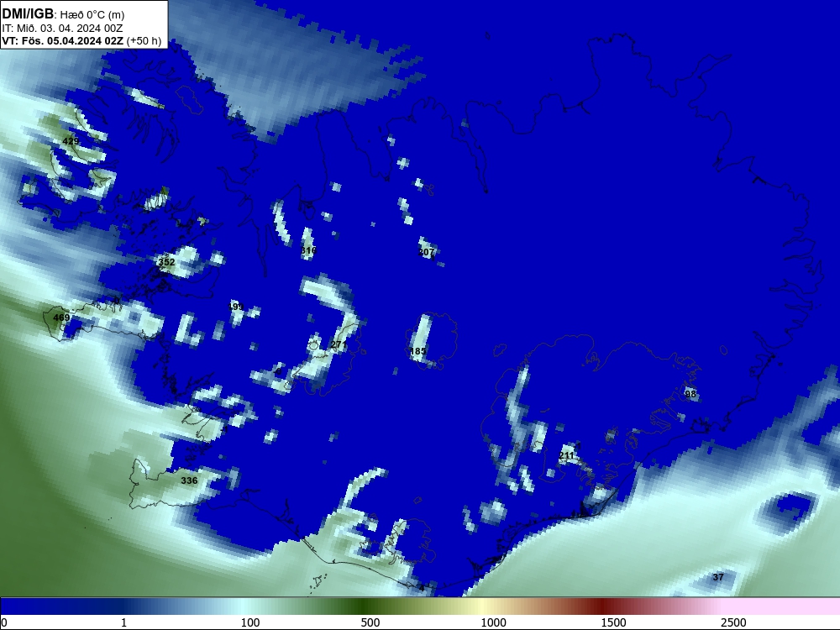Click the map value 199
Image resolution: width=840 pixels, height=630 pixels.
[x=236, y=307]
